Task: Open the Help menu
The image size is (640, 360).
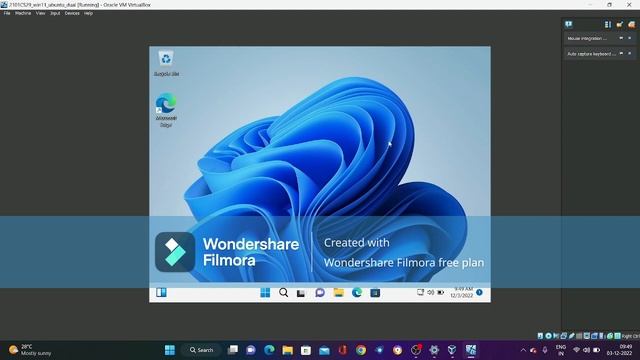Action: [88, 13]
